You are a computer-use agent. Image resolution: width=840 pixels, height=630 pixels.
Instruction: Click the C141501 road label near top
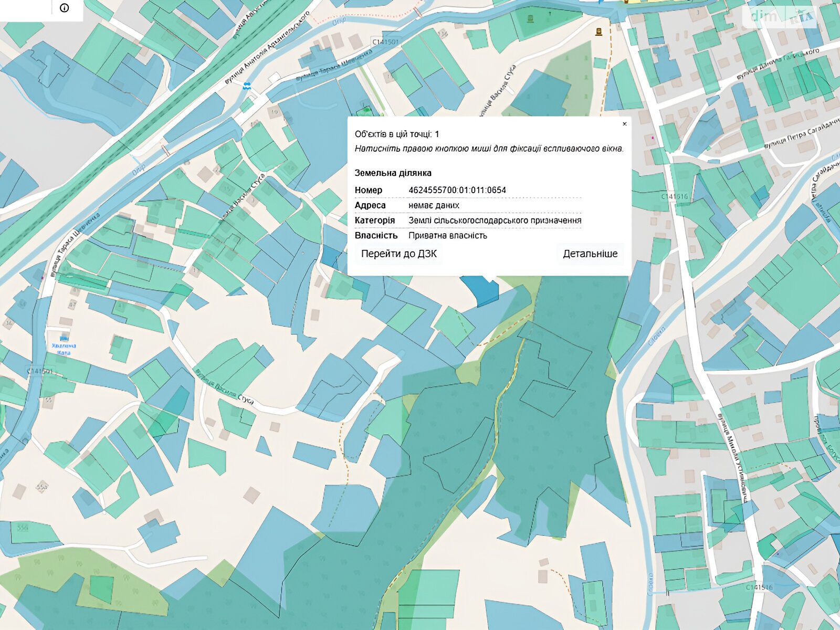[x=385, y=41]
